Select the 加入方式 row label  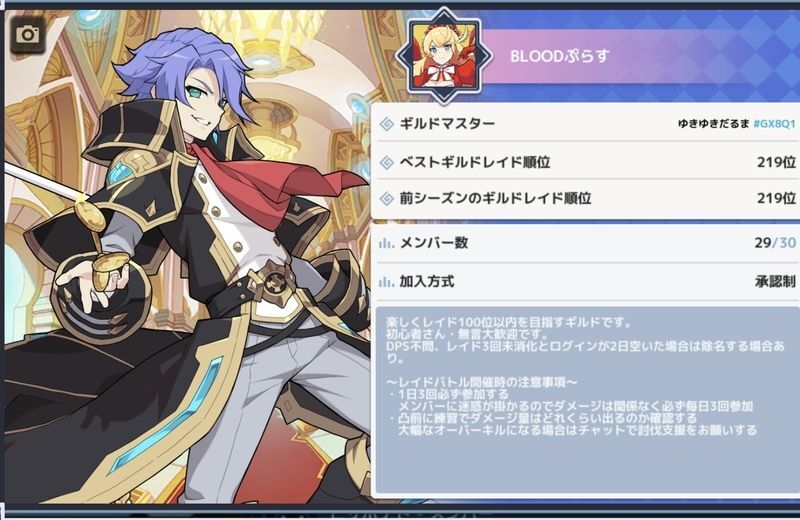[427, 282]
